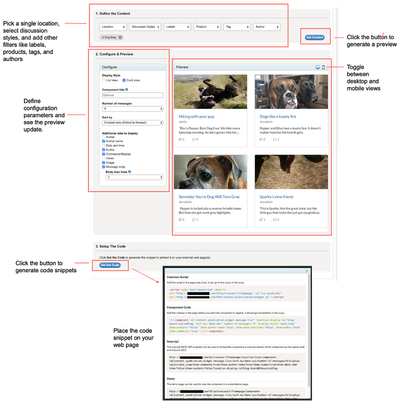Close the code snippet popup window
400x402 pixels.
pos(308,271)
